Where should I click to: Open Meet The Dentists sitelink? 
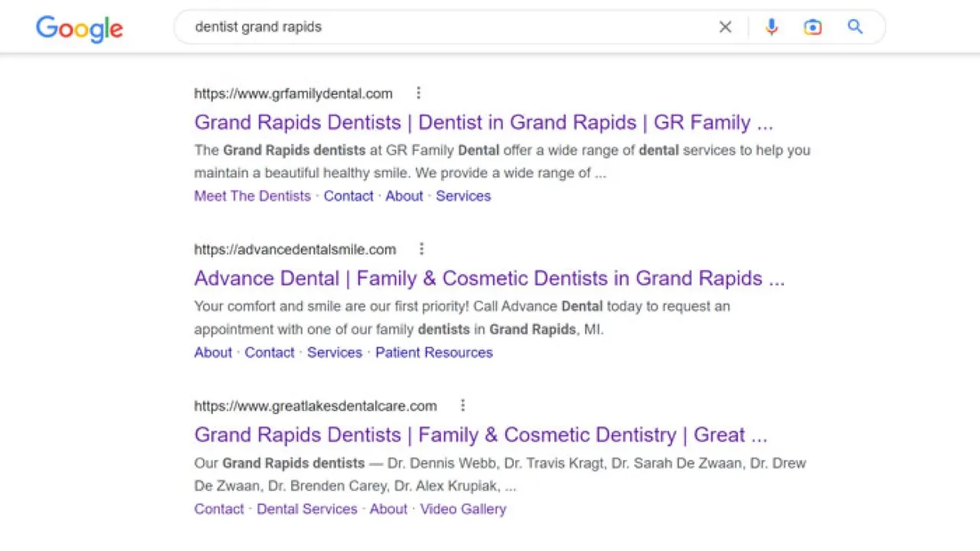(x=253, y=196)
